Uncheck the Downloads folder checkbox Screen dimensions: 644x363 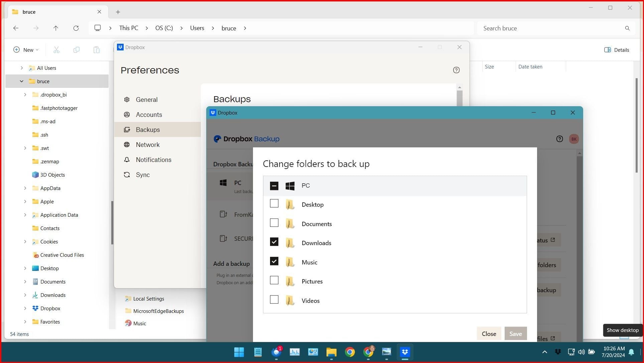click(x=274, y=242)
